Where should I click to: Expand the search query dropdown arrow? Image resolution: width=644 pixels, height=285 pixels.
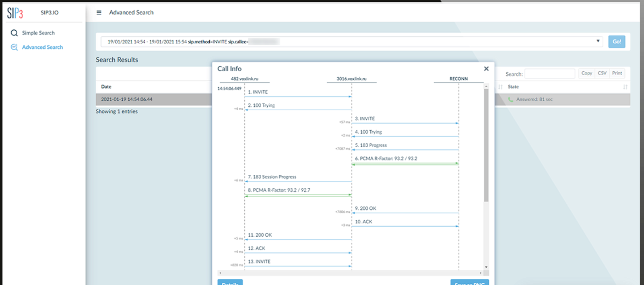[x=598, y=41]
